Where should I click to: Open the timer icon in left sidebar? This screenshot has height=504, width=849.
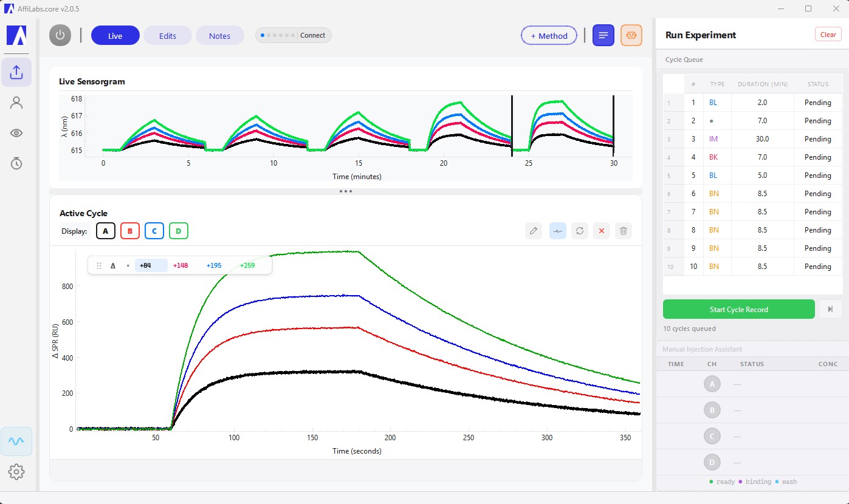pos(16,163)
